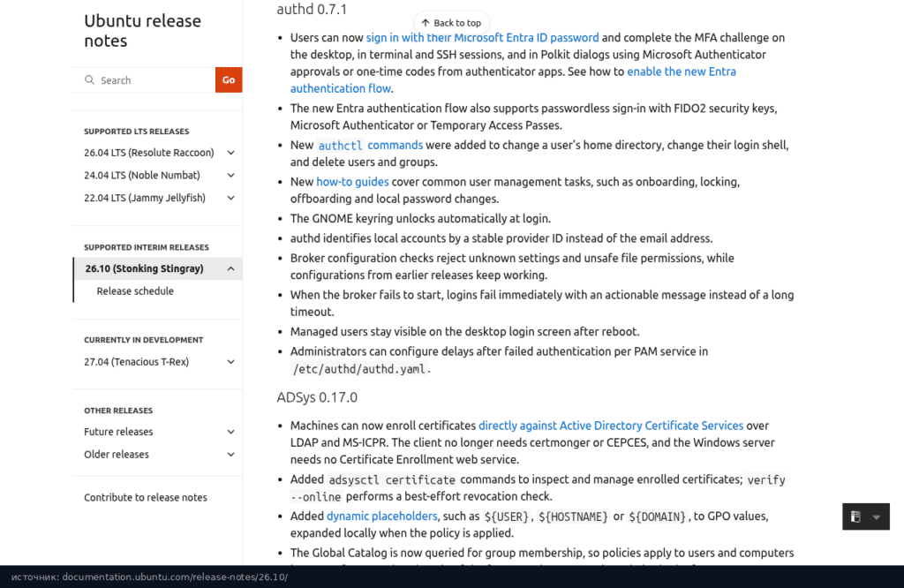Follow 'sign in with their Microsoft Entra ID password' link
The height and width of the screenshot is (588, 904).
pyautogui.click(x=483, y=37)
